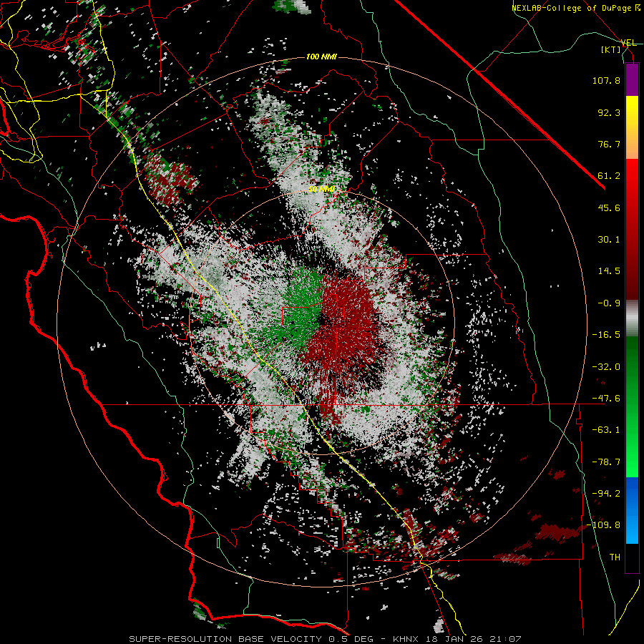644x644 pixels.
Task: Click the TH legend label
Action: (x=615, y=557)
